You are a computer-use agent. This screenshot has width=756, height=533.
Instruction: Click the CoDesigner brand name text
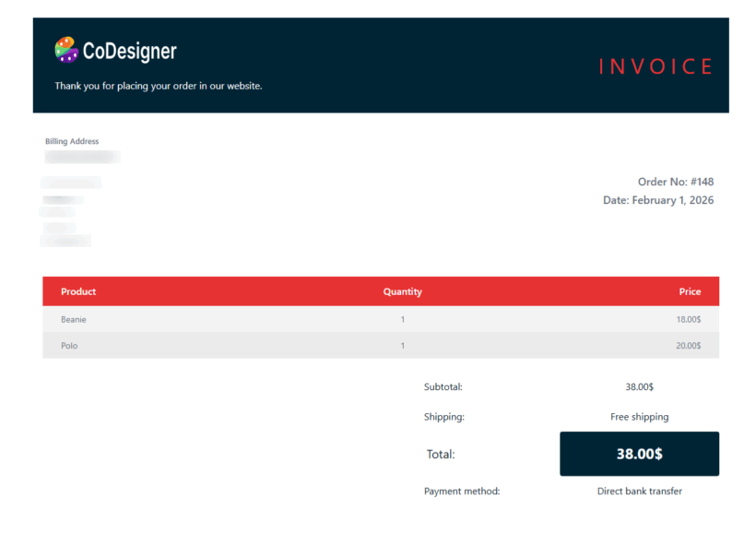[129, 51]
